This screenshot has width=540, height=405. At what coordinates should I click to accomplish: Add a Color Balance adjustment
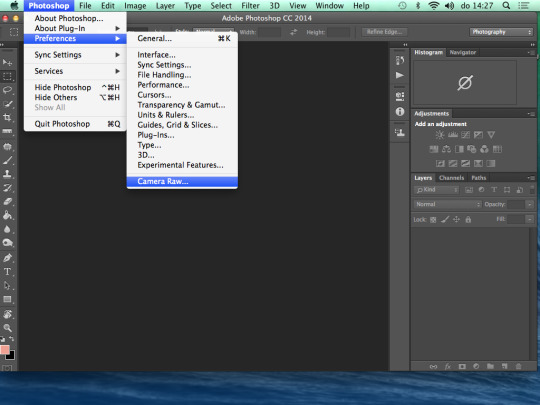click(x=446, y=149)
